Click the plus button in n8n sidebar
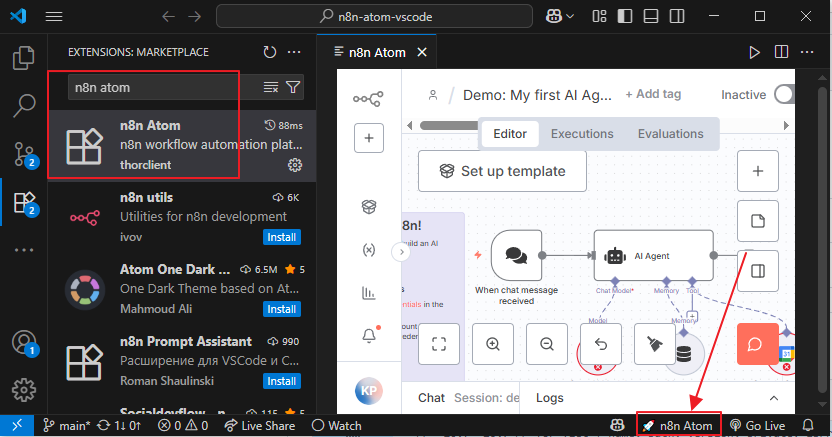Screen dimensions: 832x437 [x=369, y=138]
